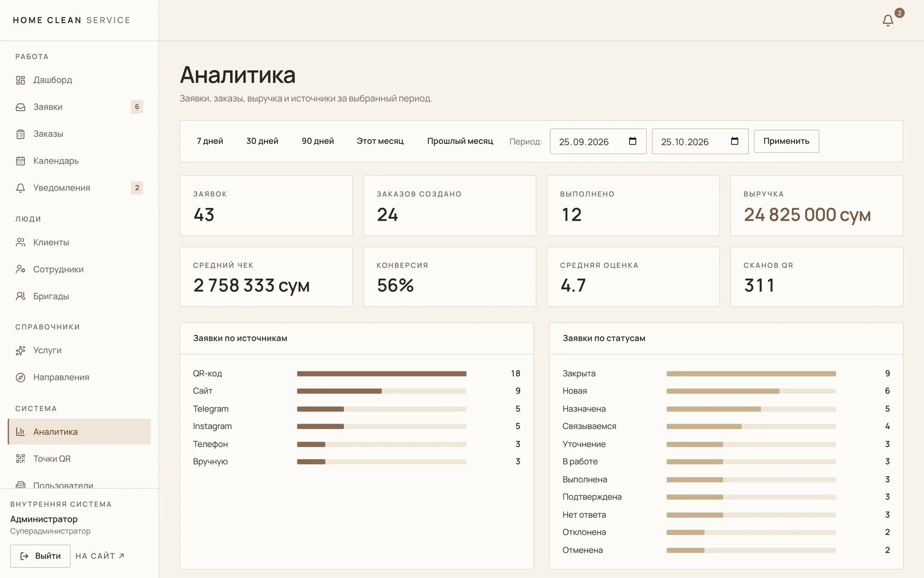The width and height of the screenshot is (924, 578).
Task: Click the Заявки badge showing 6
Action: [137, 107]
